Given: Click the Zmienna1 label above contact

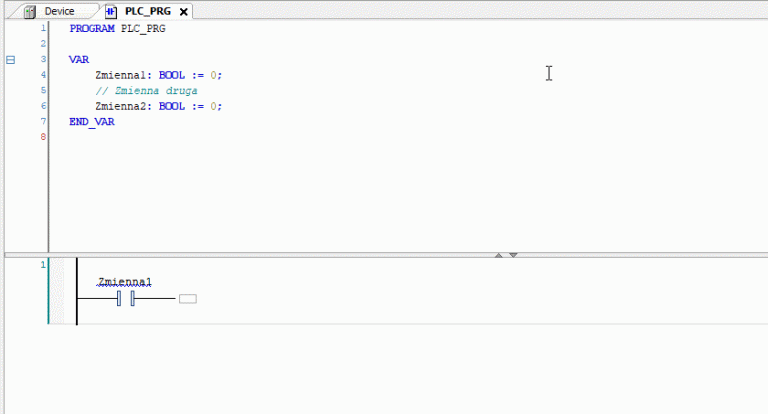Looking at the screenshot, I should coord(125,282).
